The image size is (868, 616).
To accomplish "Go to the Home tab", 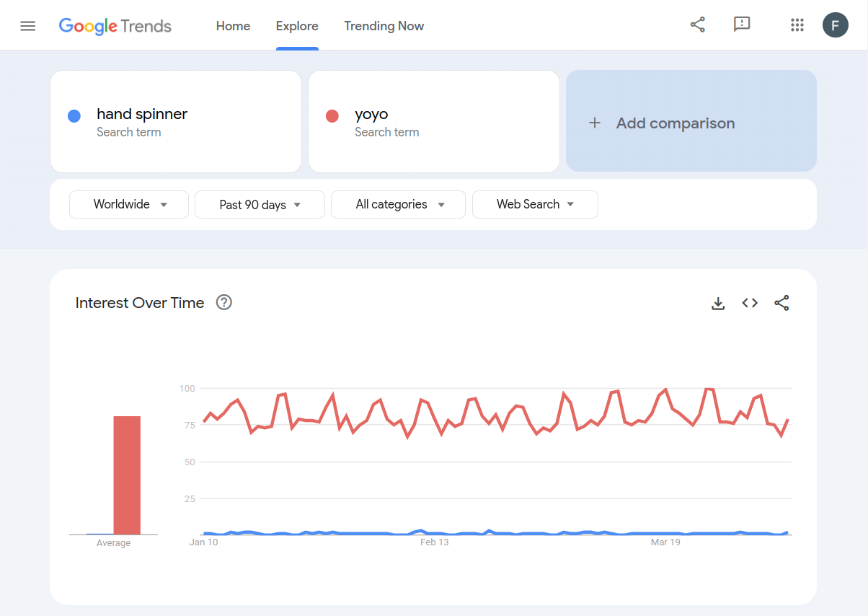I will 233,26.
